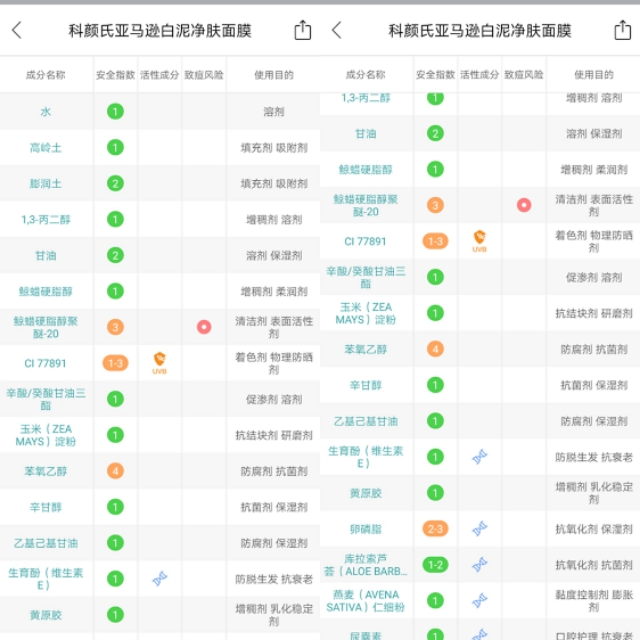The image size is (640, 640).
Task: Tap 填充剂 吸附剂 in 高岭土 row
Action: pyautogui.click(x=274, y=147)
